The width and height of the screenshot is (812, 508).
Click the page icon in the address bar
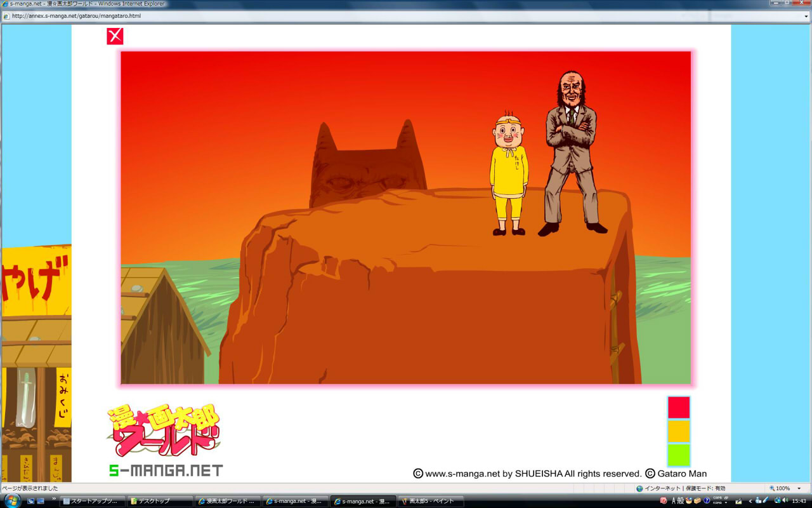pyautogui.click(x=6, y=16)
